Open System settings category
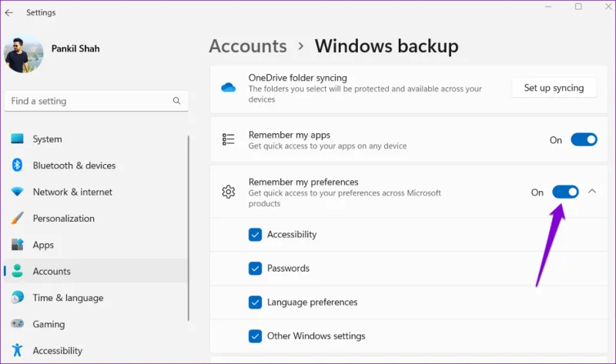Viewport: 616px width, 364px height. click(95, 139)
